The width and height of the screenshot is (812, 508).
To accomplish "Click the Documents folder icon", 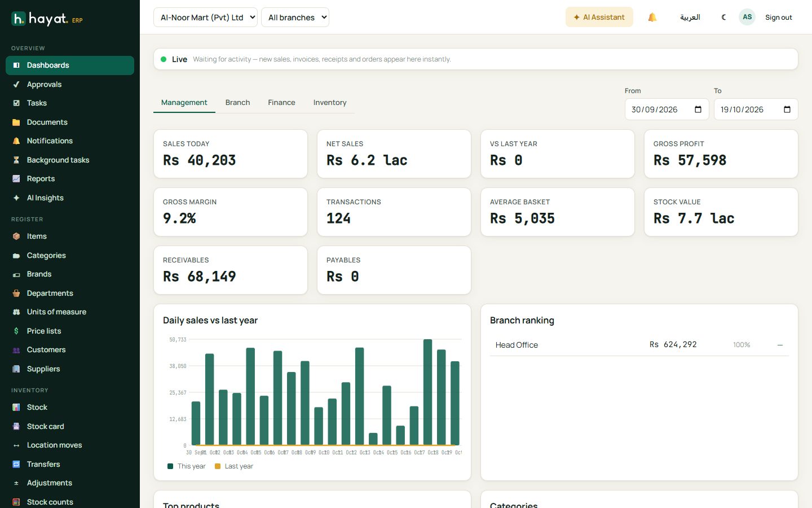I will click(16, 122).
